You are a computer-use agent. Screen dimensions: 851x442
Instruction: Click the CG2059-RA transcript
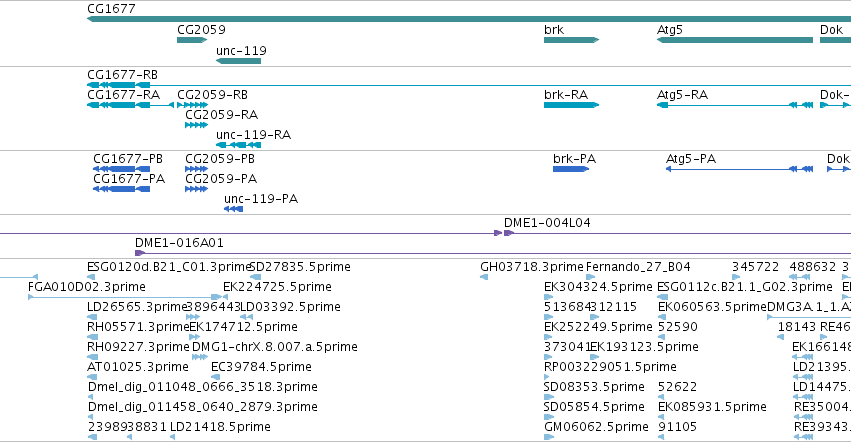click(196, 125)
